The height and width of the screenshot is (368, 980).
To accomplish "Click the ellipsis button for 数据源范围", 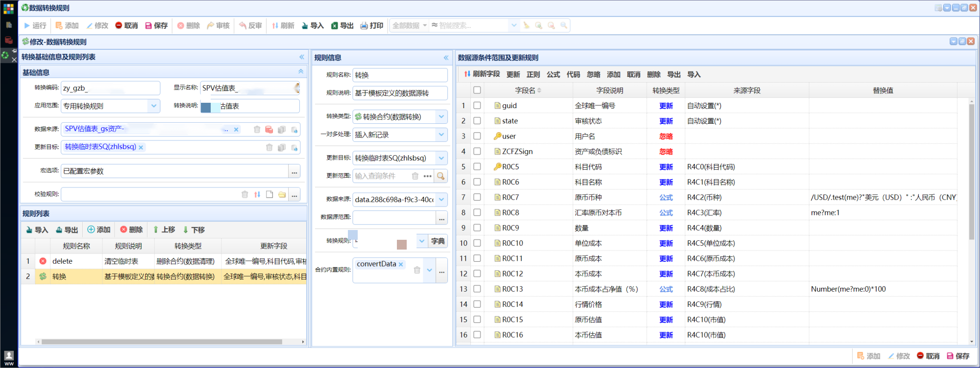I will tap(442, 218).
